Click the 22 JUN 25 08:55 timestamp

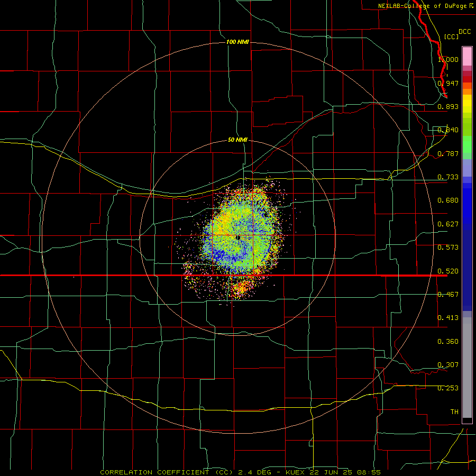pyautogui.click(x=345, y=472)
